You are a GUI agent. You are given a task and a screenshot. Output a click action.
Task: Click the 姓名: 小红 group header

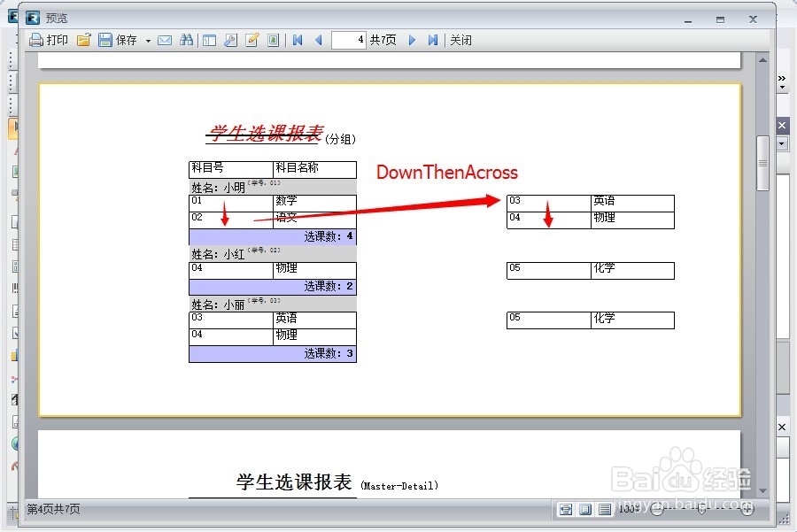[x=273, y=253]
